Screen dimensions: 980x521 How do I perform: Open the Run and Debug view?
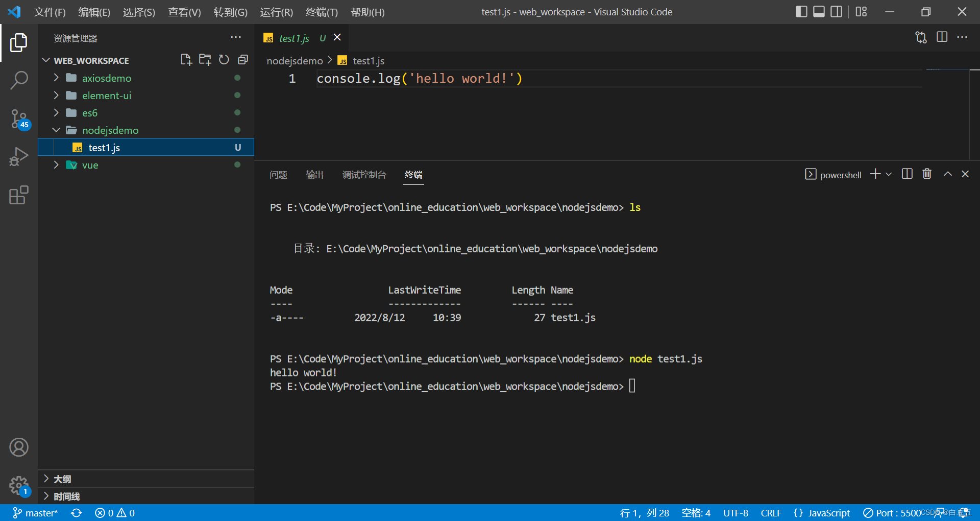pyautogui.click(x=19, y=157)
